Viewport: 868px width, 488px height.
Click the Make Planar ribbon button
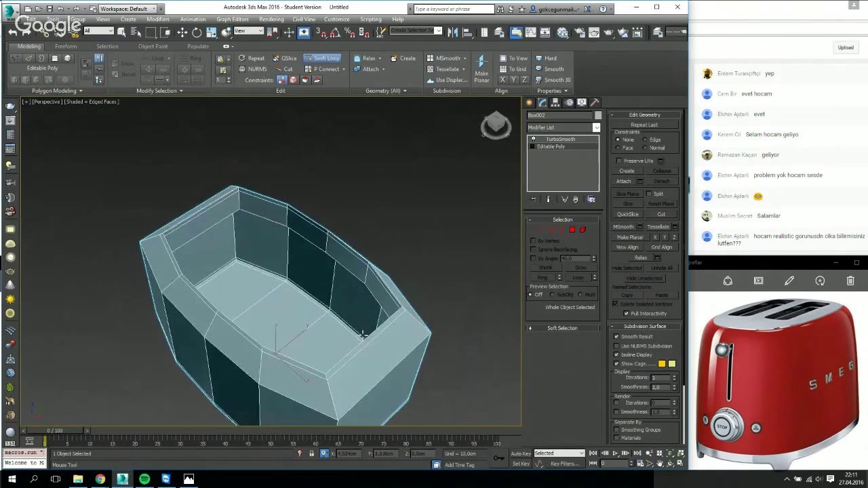pyautogui.click(x=481, y=69)
